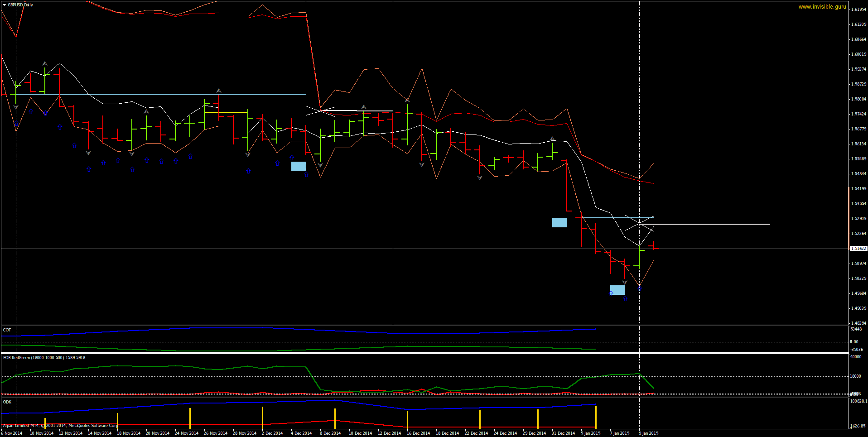This screenshot has height=437, width=868.
Task: Click the 1.61954 price axis label
Action: pos(859,10)
